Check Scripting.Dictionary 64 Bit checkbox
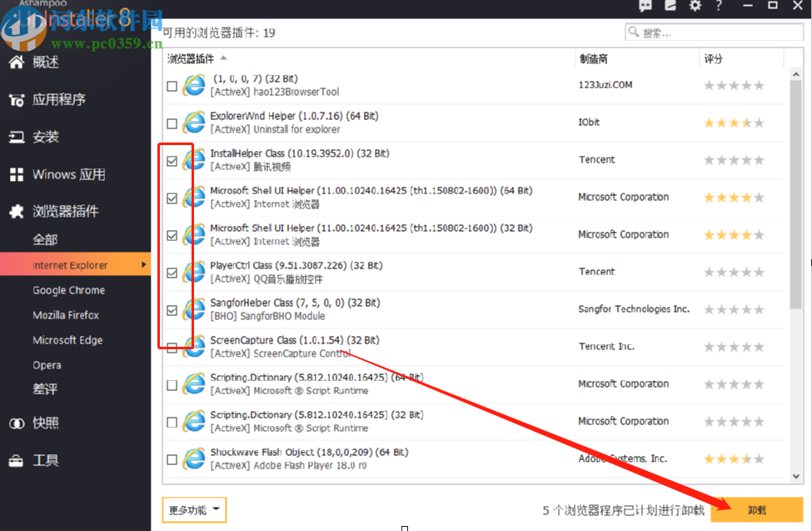 pyautogui.click(x=172, y=385)
